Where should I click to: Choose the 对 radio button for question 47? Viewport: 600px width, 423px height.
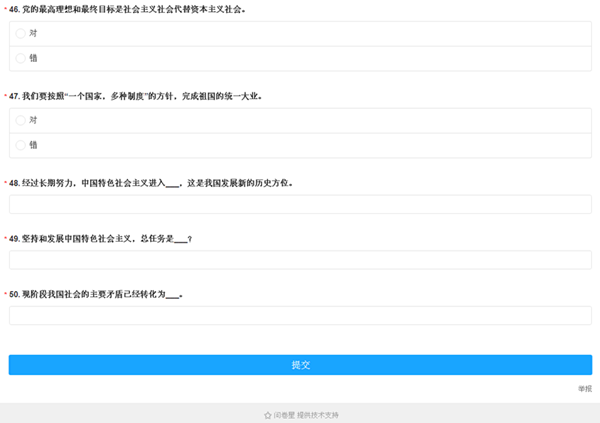21,120
